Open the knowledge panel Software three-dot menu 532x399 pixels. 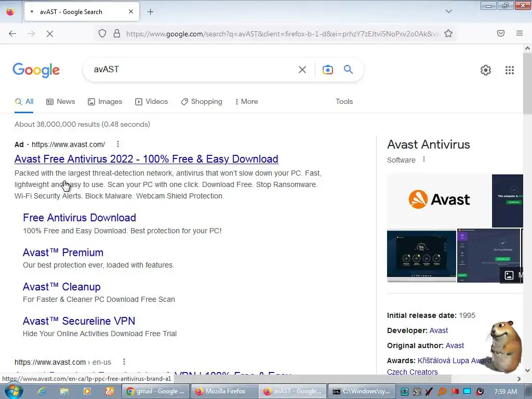click(x=424, y=159)
